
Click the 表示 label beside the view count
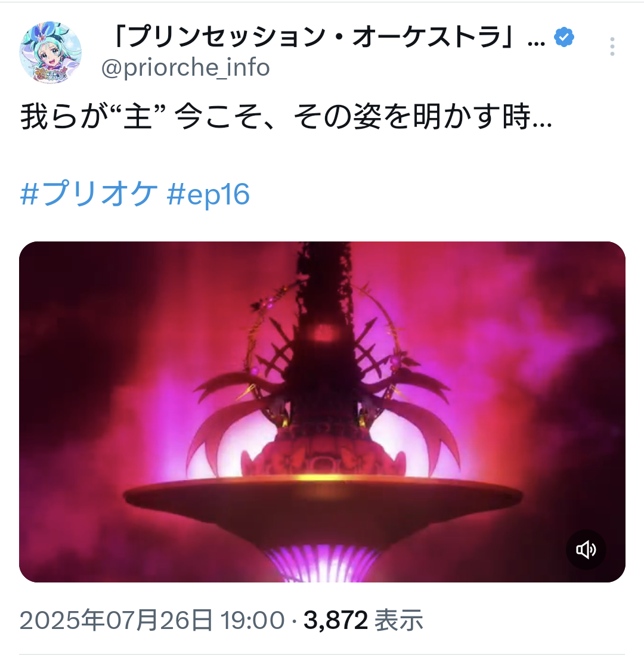point(399,620)
